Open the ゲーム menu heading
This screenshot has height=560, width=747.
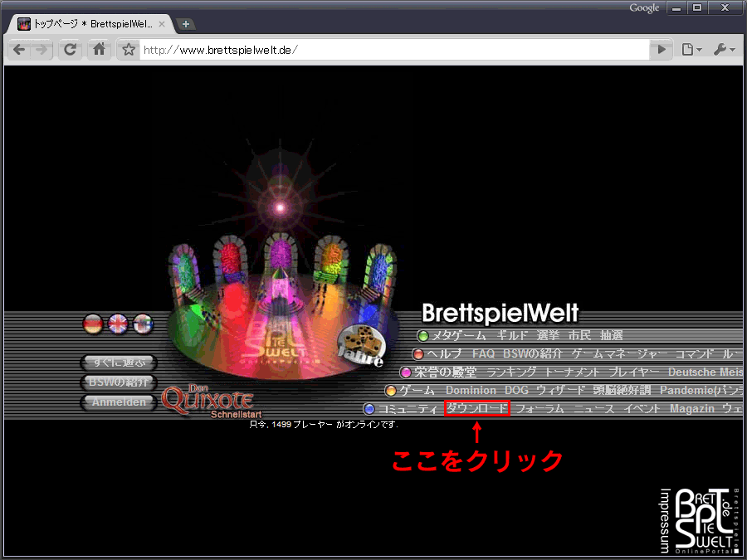417,391
